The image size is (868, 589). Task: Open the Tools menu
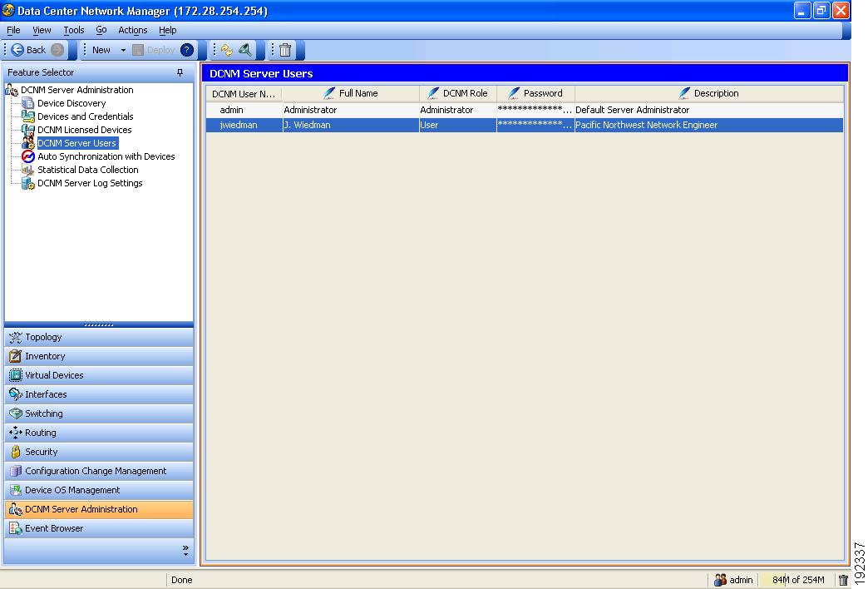pos(73,30)
